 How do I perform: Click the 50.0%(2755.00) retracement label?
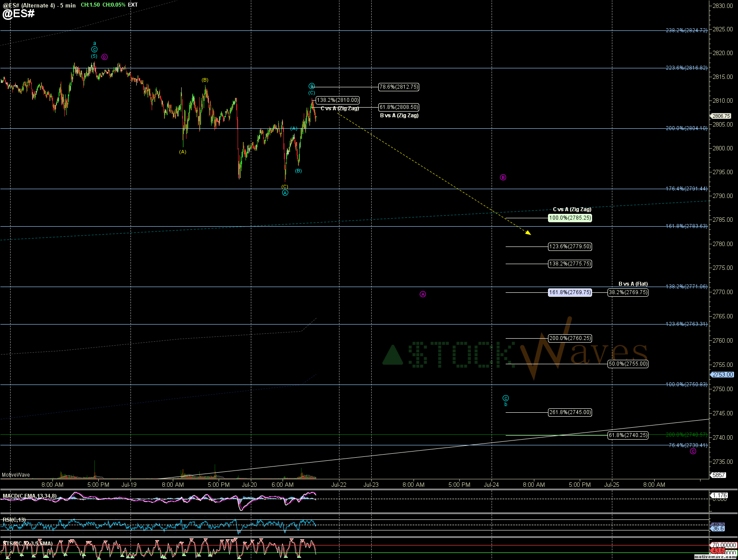coord(628,364)
